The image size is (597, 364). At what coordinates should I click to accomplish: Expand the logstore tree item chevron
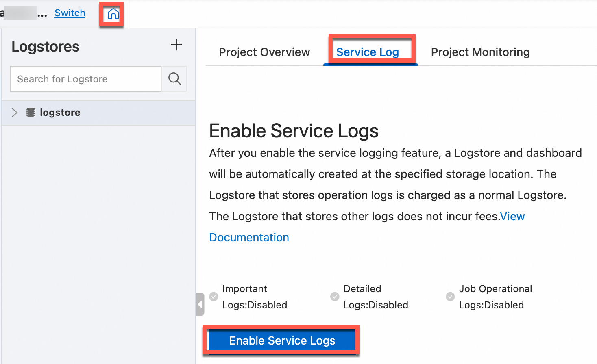click(x=15, y=113)
